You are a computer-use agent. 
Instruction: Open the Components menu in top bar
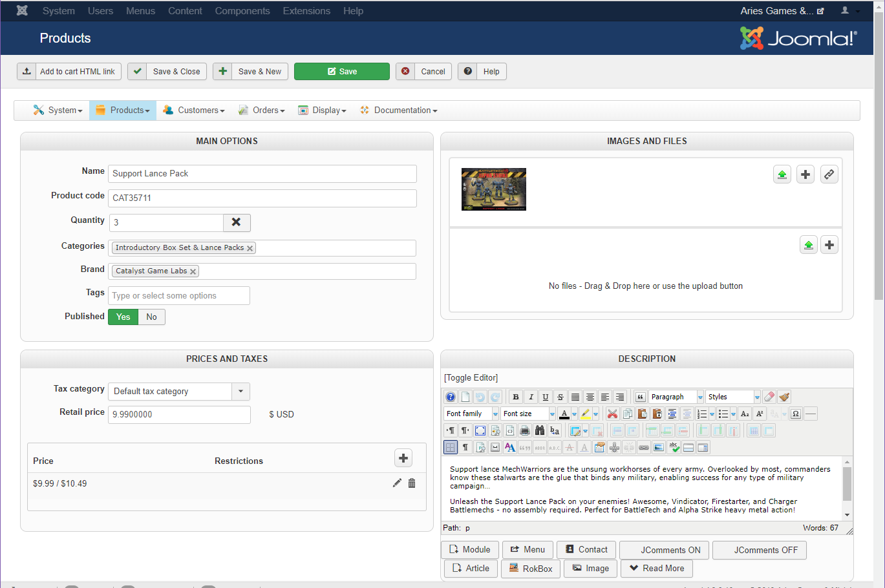point(242,11)
